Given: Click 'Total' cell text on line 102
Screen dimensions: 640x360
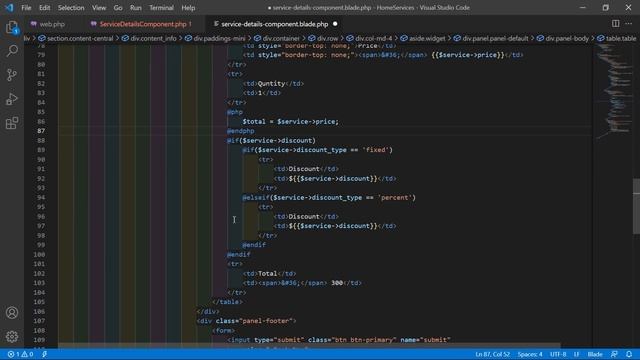Looking at the screenshot, I should pyautogui.click(x=267, y=273).
